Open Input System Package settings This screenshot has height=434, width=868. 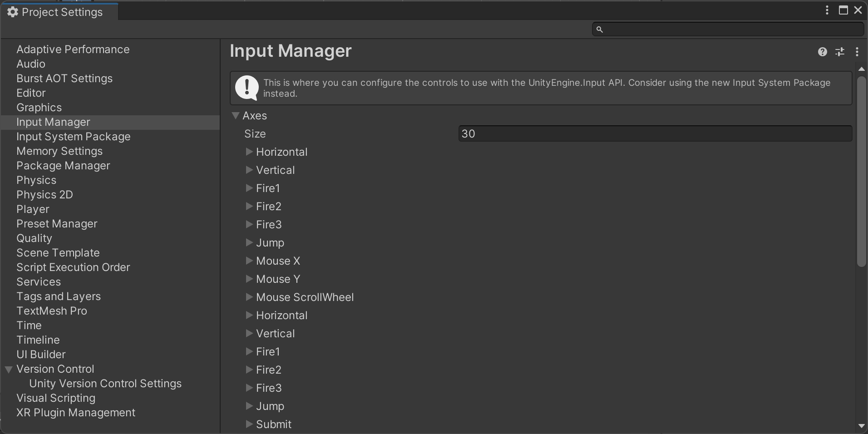click(x=74, y=136)
